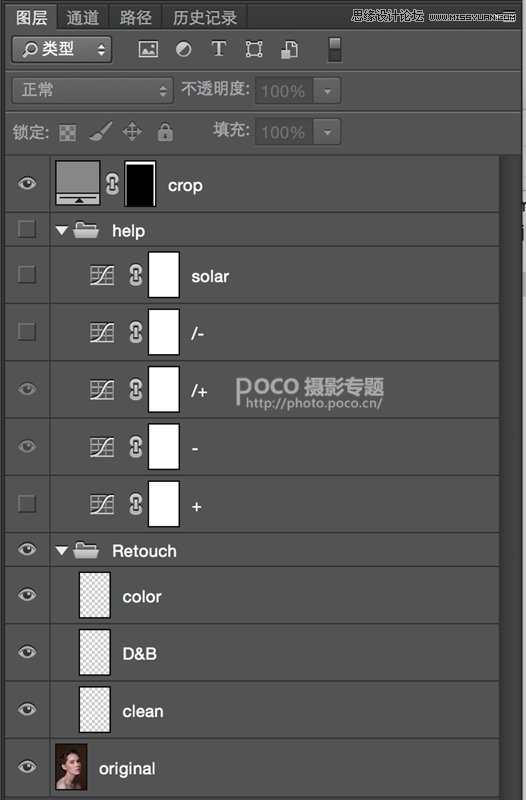Switch to the 通道 tab

coord(83,17)
